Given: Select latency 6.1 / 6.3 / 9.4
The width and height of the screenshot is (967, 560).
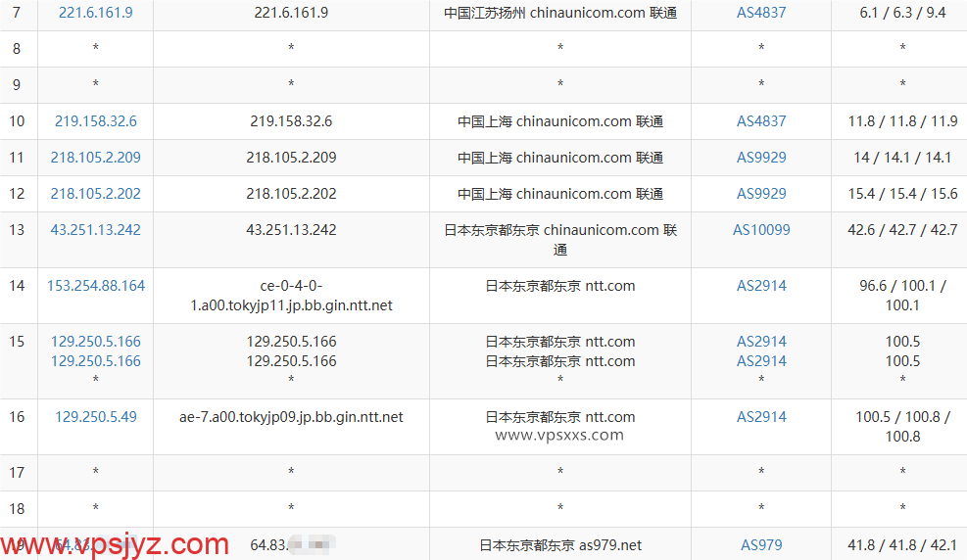Looking at the screenshot, I should point(902,13).
